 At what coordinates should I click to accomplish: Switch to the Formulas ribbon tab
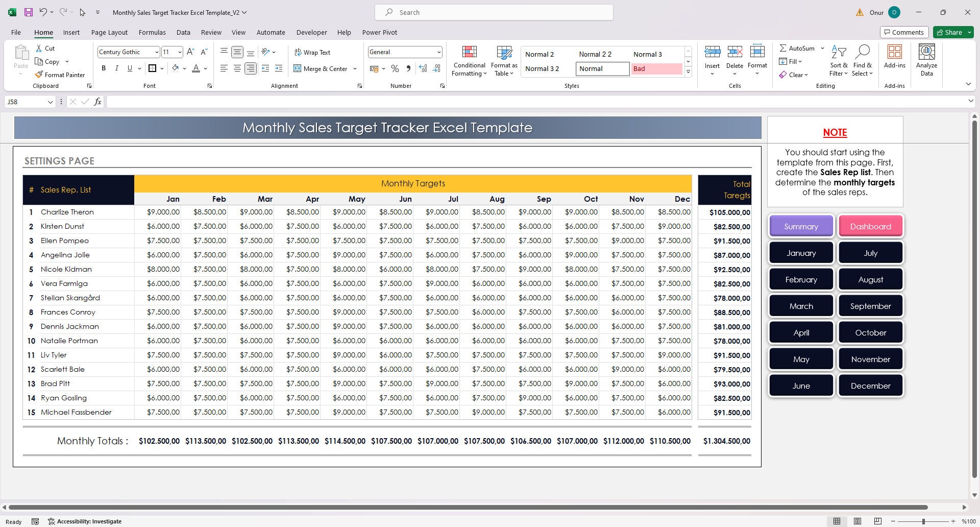(152, 32)
